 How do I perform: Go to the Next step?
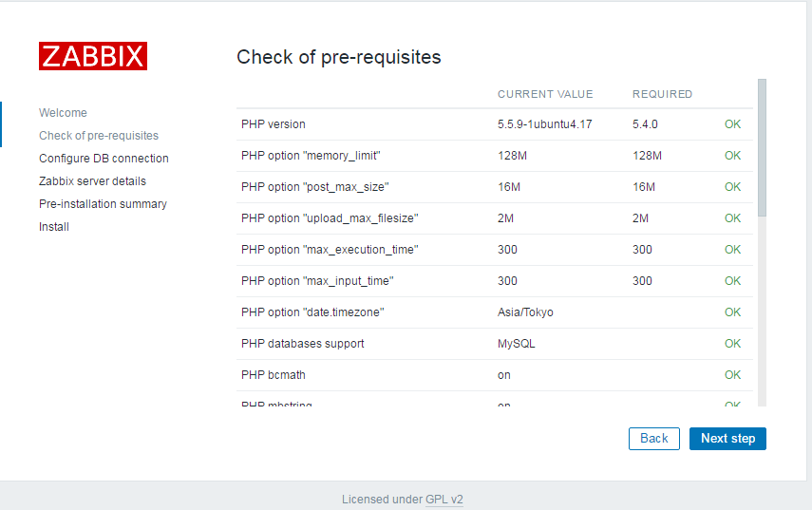[x=727, y=439]
